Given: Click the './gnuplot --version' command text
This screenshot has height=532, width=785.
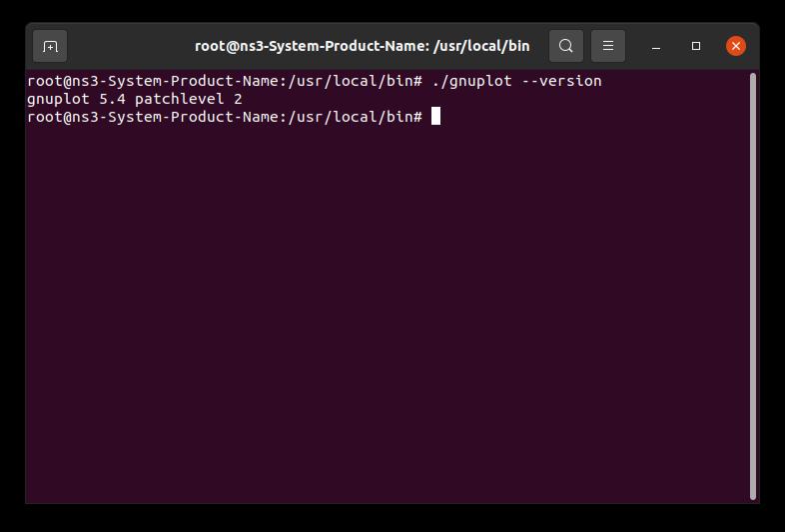Looking at the screenshot, I should (x=516, y=81).
